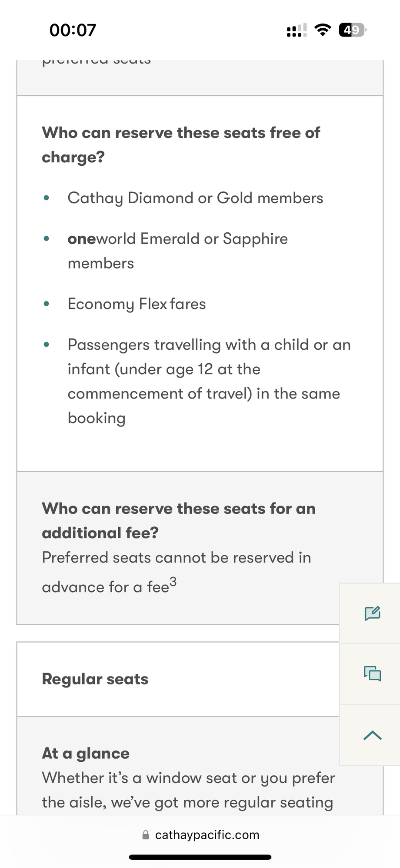
Task: Open the feedback form icon
Action: coord(372,613)
